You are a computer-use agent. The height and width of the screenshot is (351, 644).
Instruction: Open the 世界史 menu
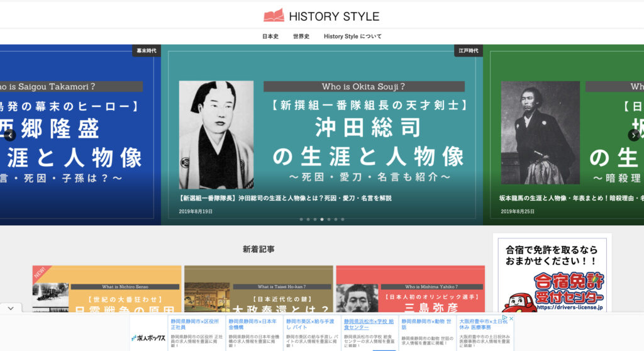click(x=301, y=36)
